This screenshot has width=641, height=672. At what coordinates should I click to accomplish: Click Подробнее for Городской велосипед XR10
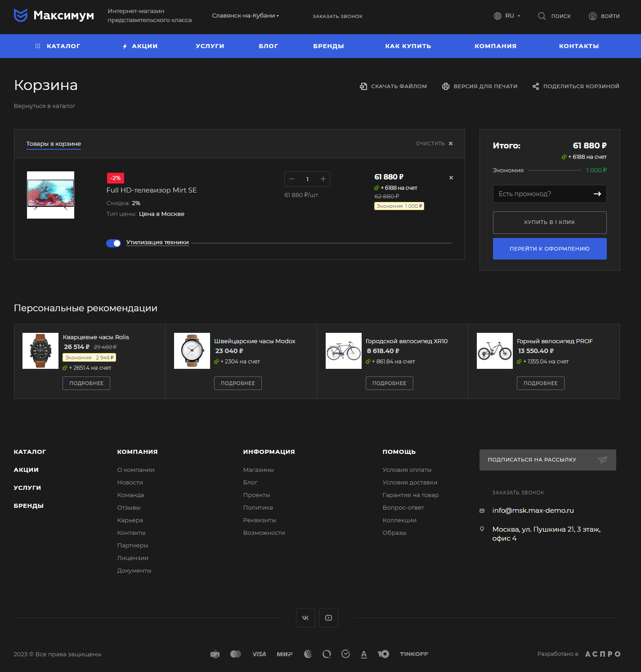(390, 383)
